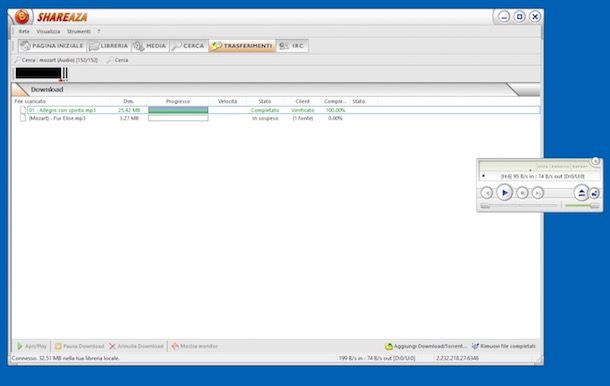This screenshot has height=386, width=610.
Task: Go to Pagina Iniziale tab
Action: [x=52, y=46]
